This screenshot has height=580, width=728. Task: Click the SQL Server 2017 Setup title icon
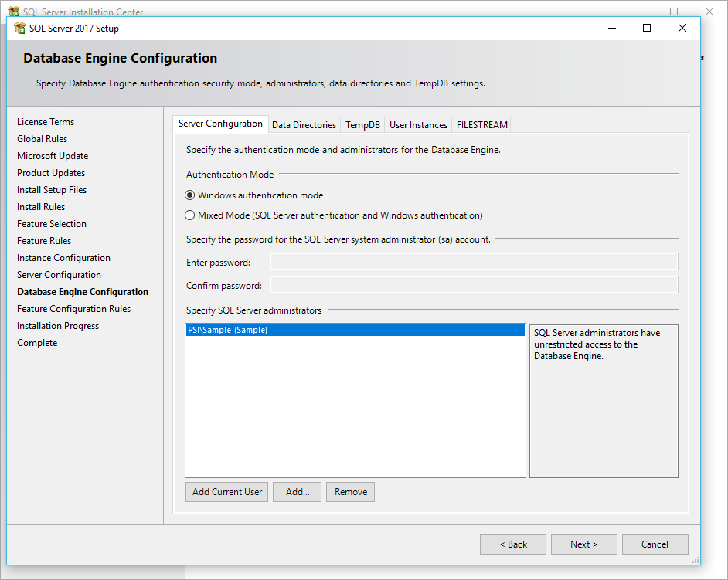[x=19, y=29]
